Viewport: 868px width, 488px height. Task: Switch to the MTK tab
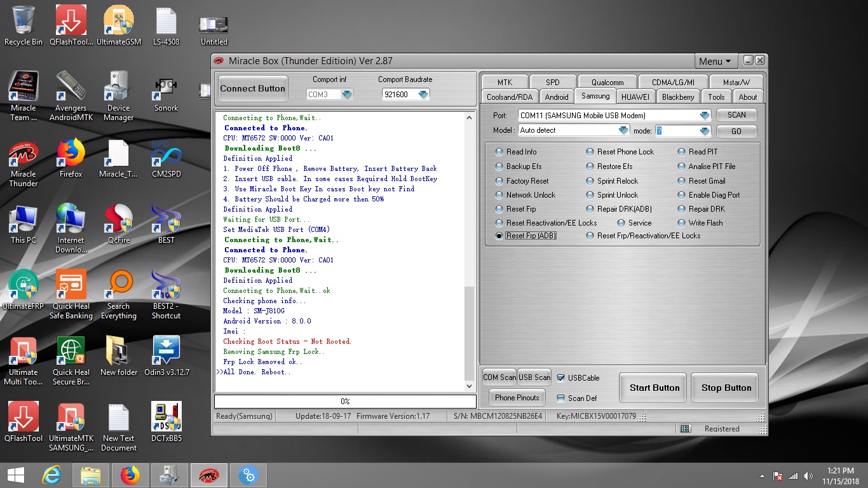click(x=505, y=83)
